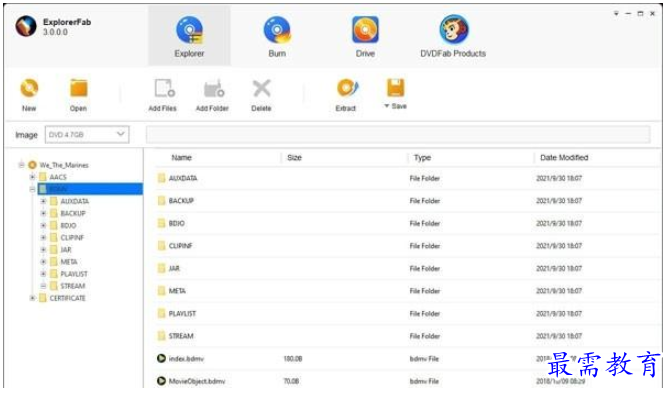The image size is (669, 396).
Task: Sort by Date Modified column
Action: coord(564,157)
